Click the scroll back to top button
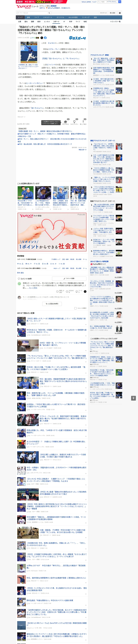Viewport: 138px width, 644px height. (x=133, y=398)
